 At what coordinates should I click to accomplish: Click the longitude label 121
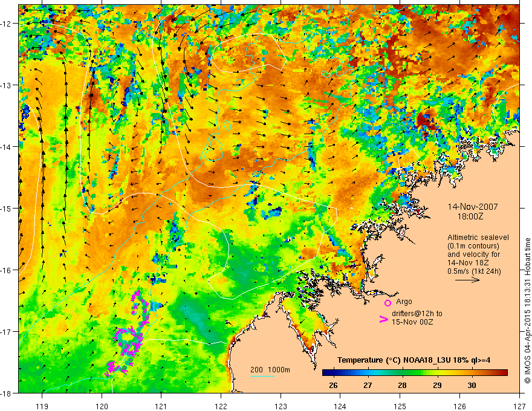click(x=161, y=406)
